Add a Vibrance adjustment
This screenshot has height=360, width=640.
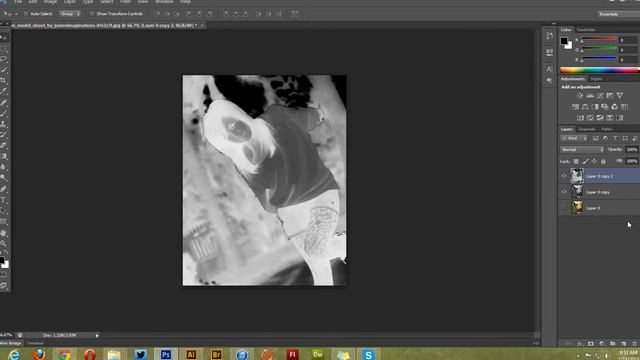(x=620, y=96)
